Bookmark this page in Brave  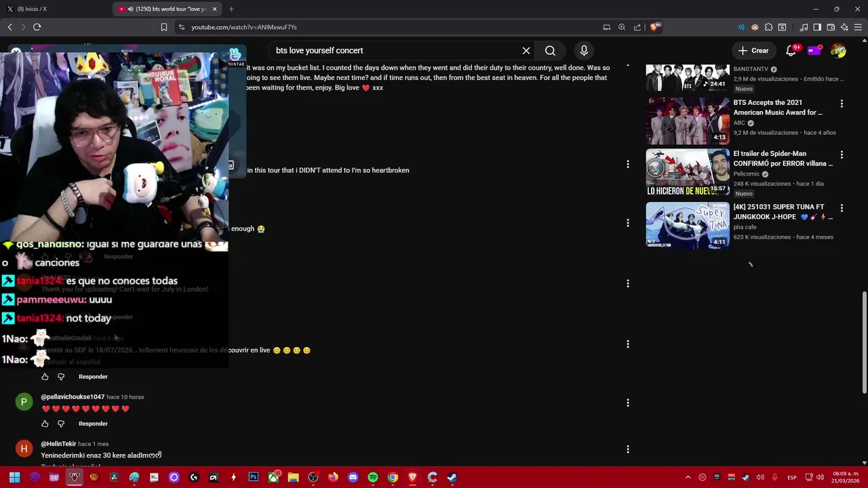click(x=163, y=27)
